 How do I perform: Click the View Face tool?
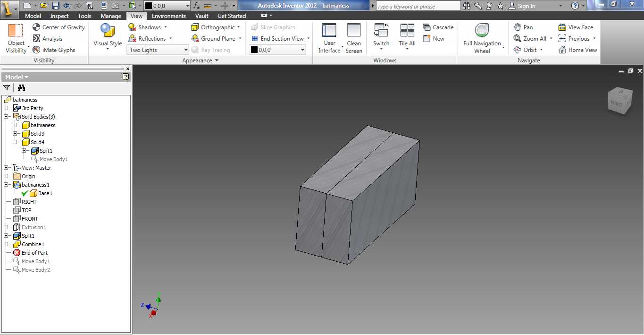[576, 27]
